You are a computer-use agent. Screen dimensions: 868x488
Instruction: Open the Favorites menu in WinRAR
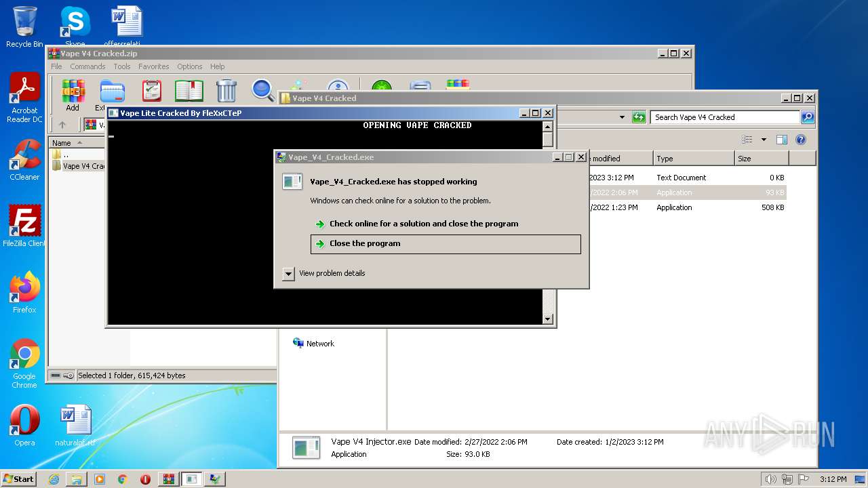click(154, 66)
